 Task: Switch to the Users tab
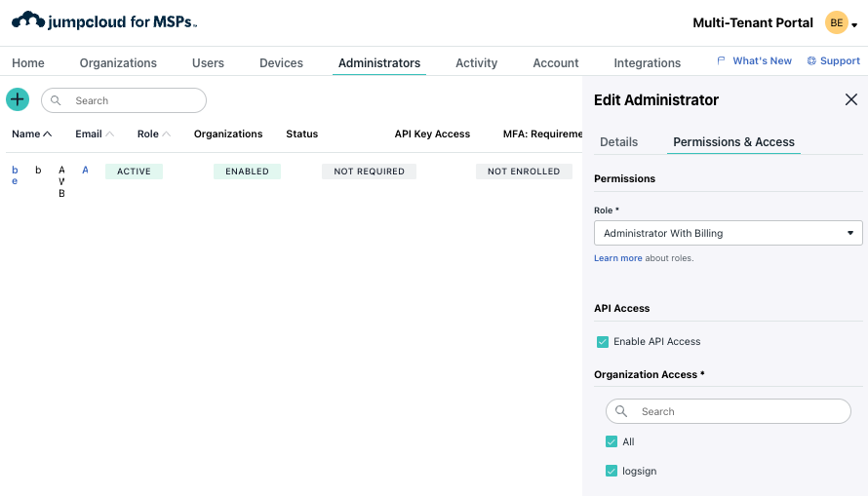point(208,63)
